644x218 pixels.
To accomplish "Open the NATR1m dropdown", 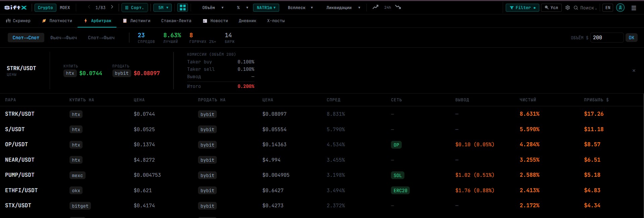I will pyautogui.click(x=266, y=7).
